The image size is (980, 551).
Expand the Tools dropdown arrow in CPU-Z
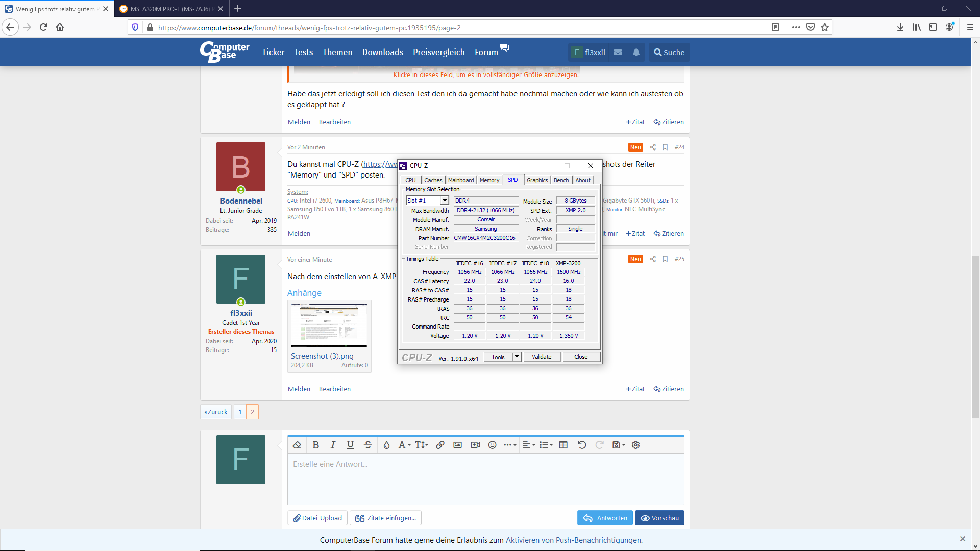(x=517, y=357)
